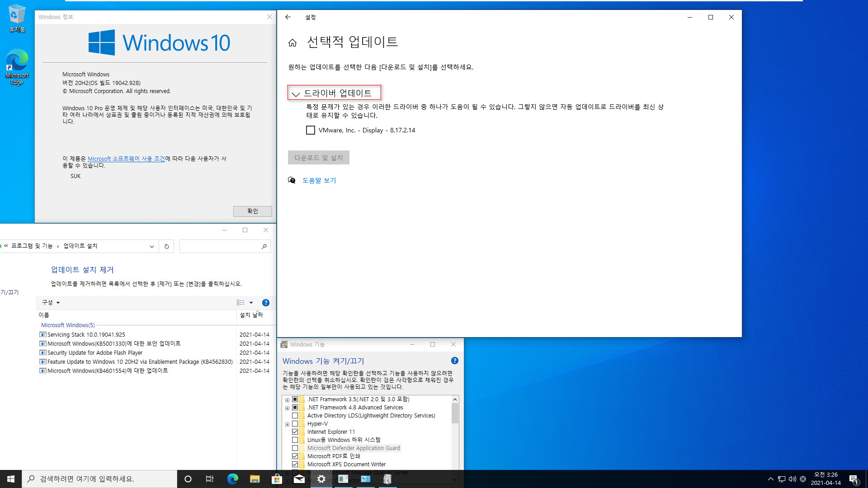Click the search magnifier in installed updates window
868x488 pixels.
264,246
